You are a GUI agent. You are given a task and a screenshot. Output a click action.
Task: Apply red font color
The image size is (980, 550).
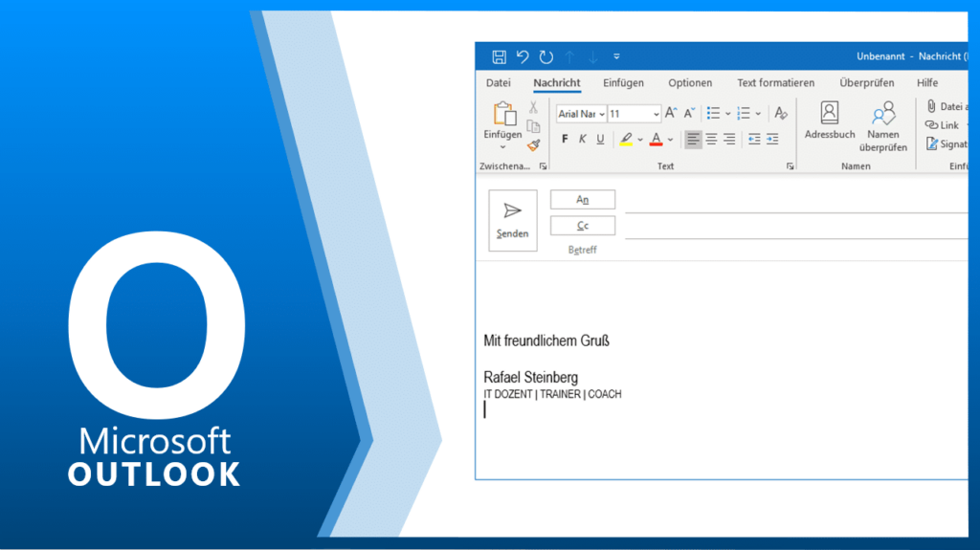point(656,139)
